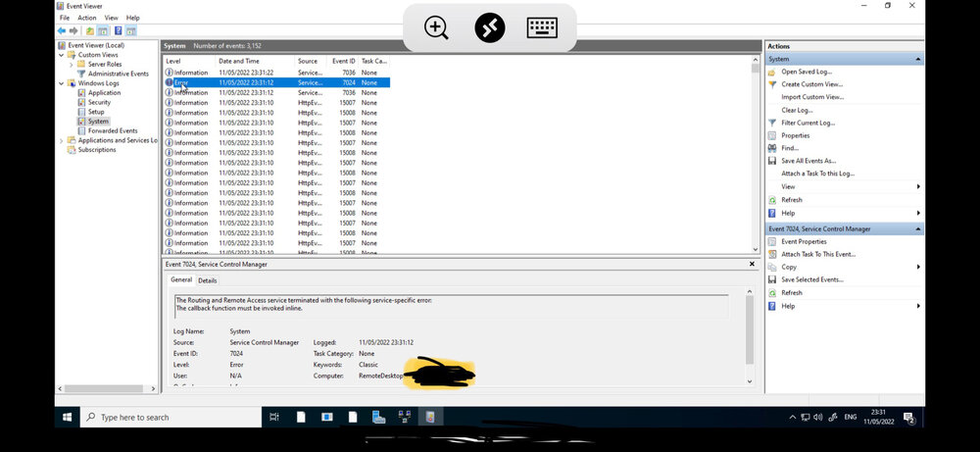This screenshot has height=452, width=980.
Task: Click the magnifier zoom icon in overlay
Action: 436,27
